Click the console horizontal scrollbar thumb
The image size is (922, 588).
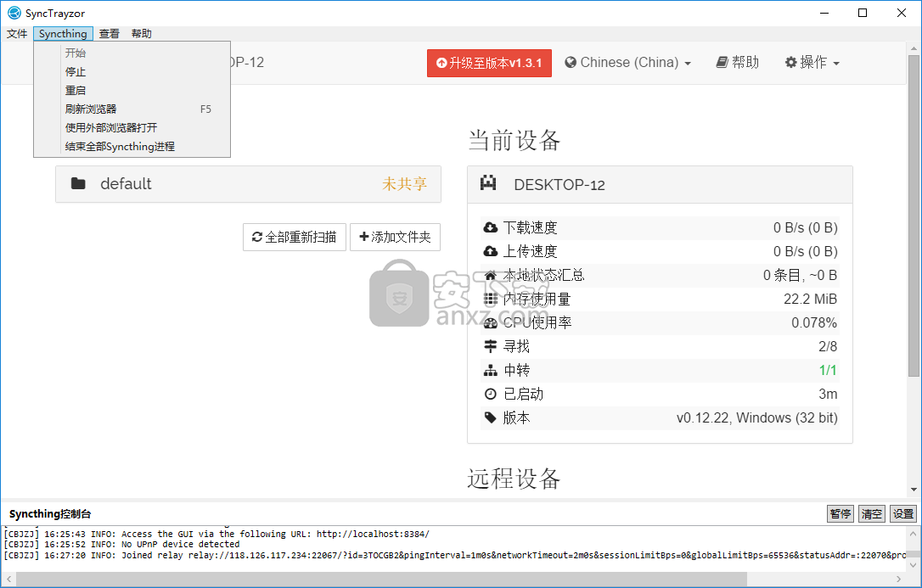[x=381, y=580]
